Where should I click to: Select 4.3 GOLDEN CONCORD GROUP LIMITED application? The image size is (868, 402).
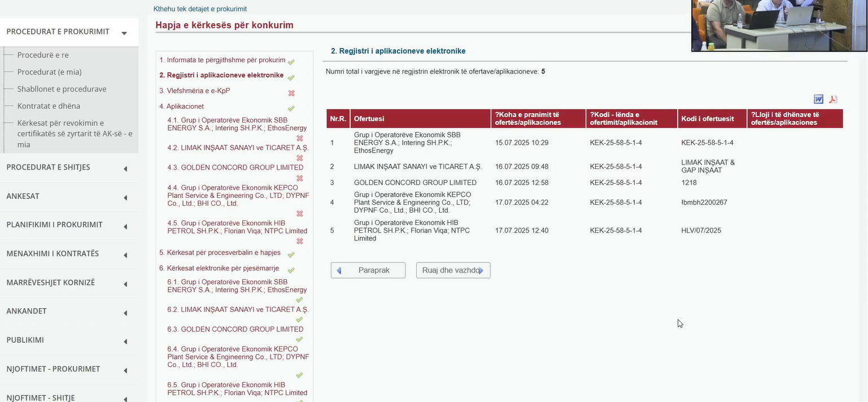pos(235,167)
